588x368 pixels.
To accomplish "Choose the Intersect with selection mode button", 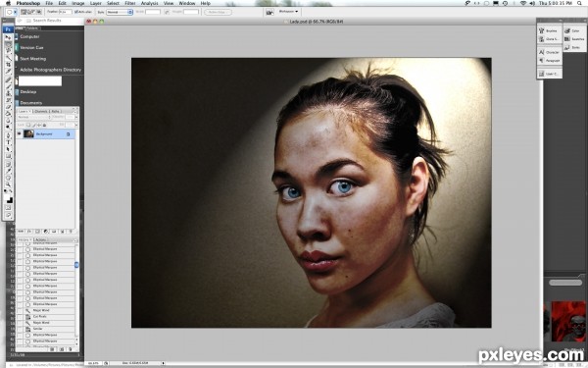I will (x=39, y=12).
